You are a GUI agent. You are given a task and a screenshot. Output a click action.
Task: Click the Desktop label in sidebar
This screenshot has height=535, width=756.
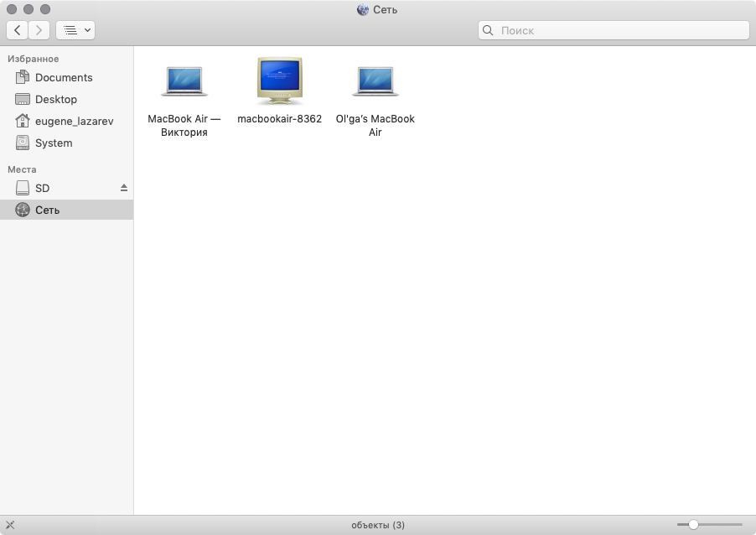pos(56,100)
